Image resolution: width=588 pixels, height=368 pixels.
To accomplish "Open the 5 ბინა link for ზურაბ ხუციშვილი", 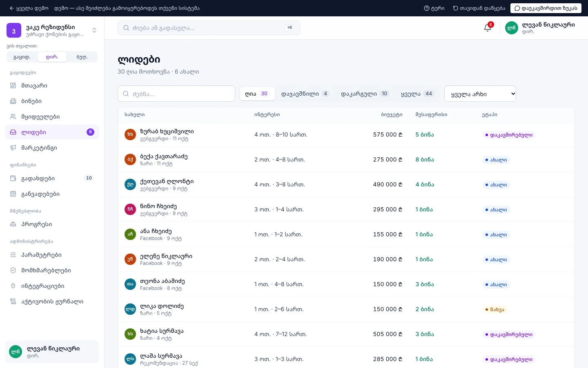I will tap(425, 135).
